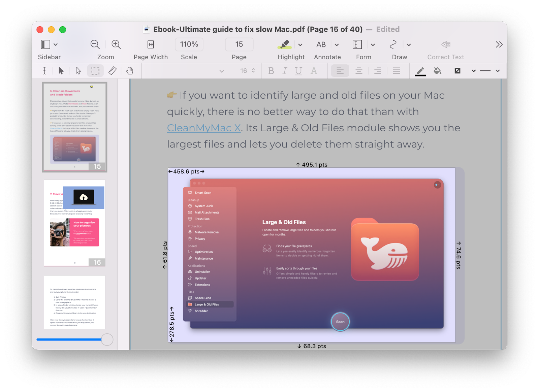Click the PDF document icon in title

146,30
